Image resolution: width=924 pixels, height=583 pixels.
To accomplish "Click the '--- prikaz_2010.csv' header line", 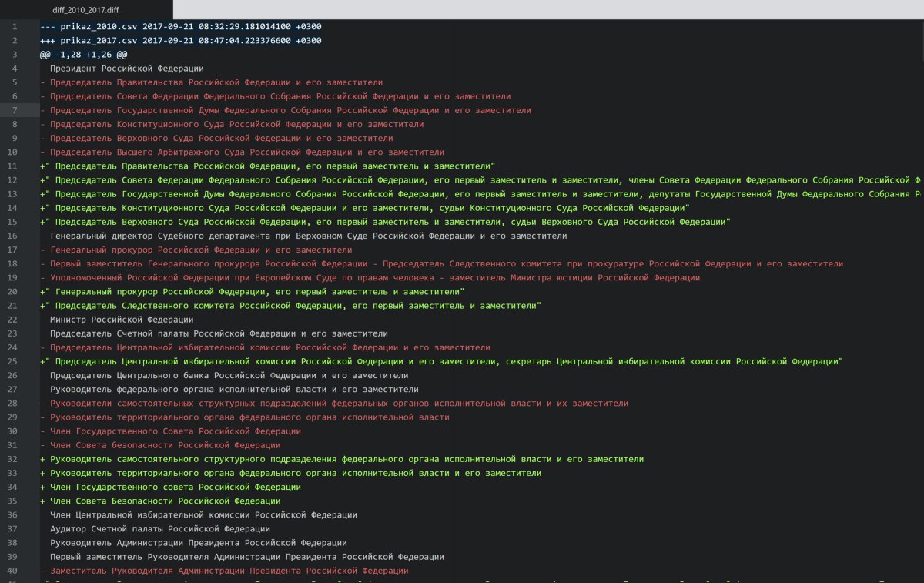I will [x=181, y=26].
